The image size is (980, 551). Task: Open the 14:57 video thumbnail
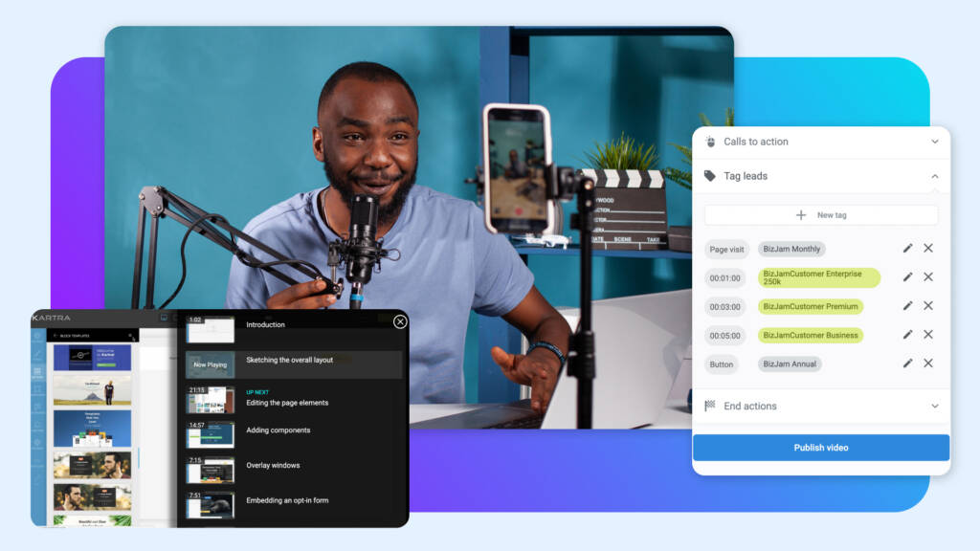point(210,435)
